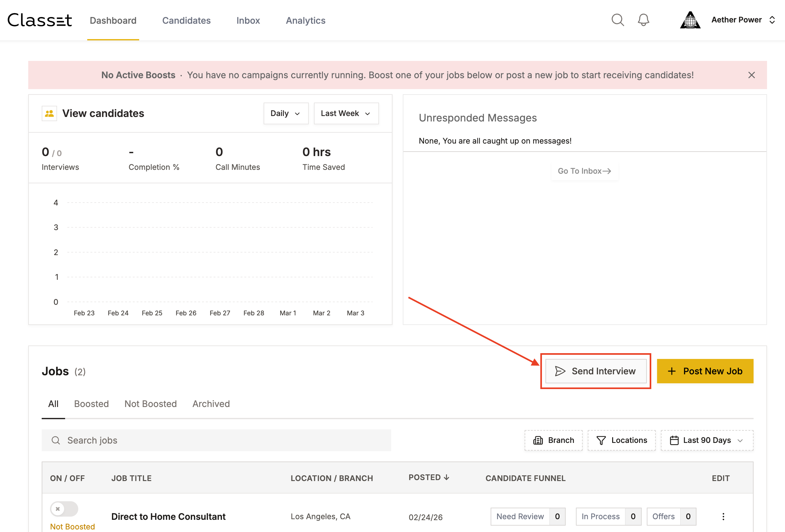
Task: Switch to the Candidates tab
Action: tap(186, 21)
